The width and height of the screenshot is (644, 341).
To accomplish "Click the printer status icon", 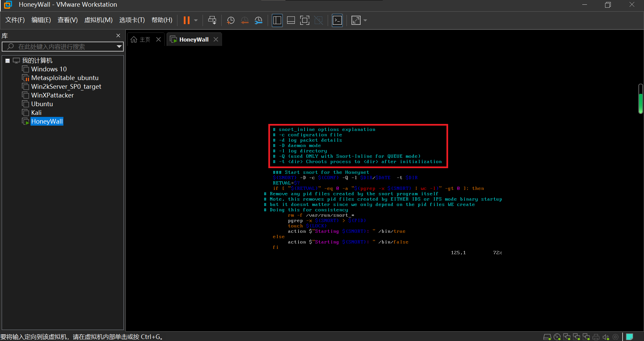I will click(x=596, y=337).
